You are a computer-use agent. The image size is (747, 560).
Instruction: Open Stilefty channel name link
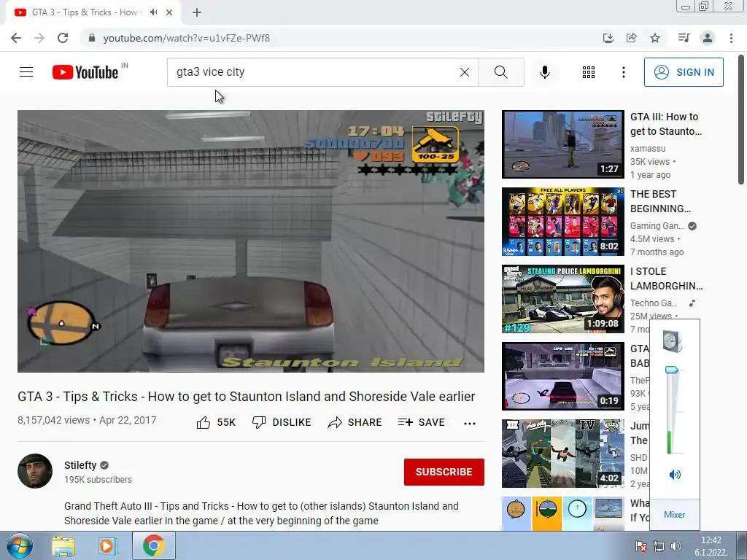coord(80,465)
